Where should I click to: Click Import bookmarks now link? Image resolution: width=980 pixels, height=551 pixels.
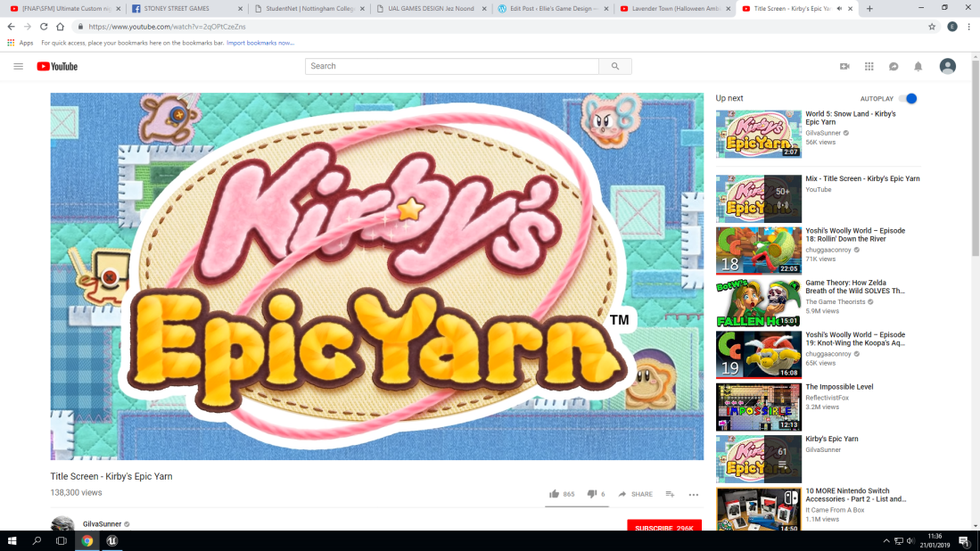click(259, 43)
